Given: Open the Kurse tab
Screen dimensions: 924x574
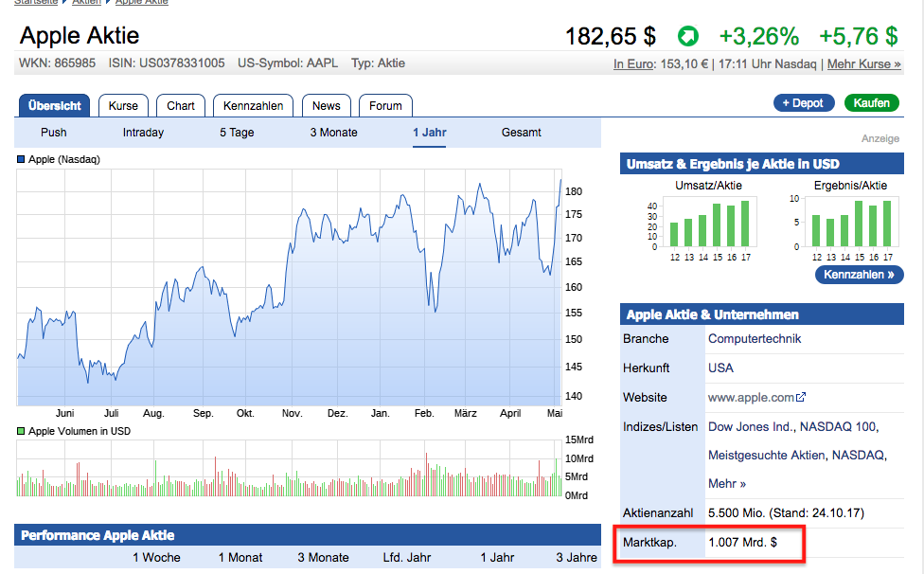Looking at the screenshot, I should [123, 105].
